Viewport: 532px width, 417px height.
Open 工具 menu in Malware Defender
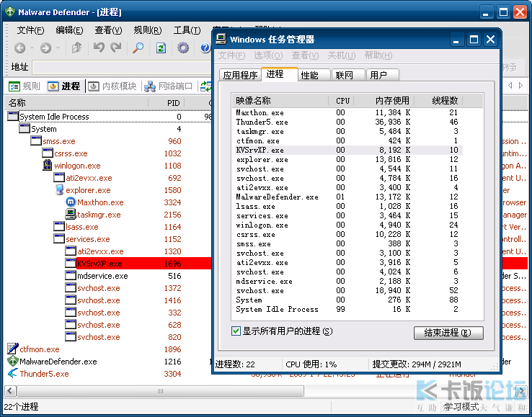pos(187,30)
